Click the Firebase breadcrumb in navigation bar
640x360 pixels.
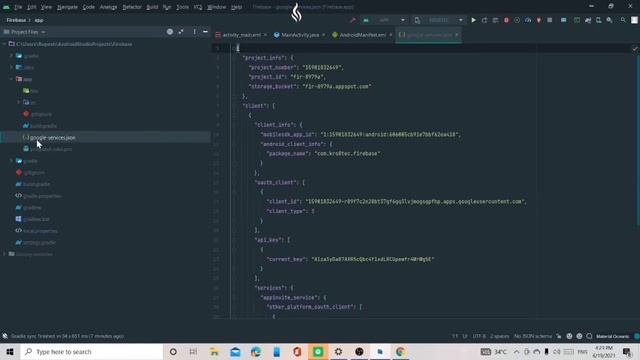point(16,20)
